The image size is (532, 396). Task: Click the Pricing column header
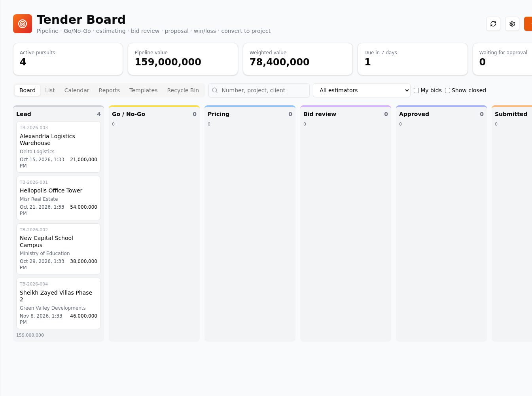(x=250, y=114)
